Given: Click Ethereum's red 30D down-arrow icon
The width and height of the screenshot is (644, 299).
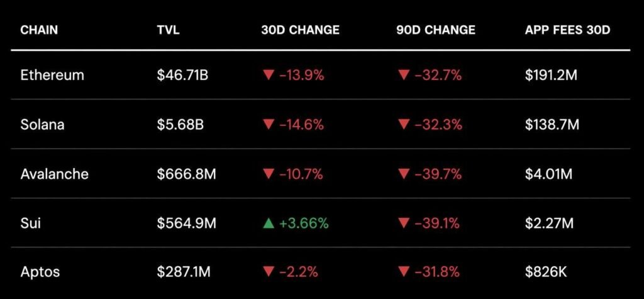Looking at the screenshot, I should pos(269,76).
